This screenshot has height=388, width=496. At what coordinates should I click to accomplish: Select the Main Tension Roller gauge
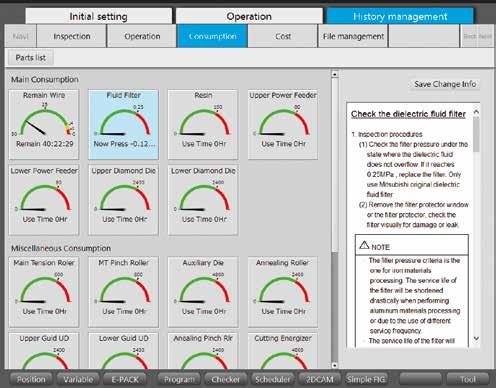(x=44, y=292)
